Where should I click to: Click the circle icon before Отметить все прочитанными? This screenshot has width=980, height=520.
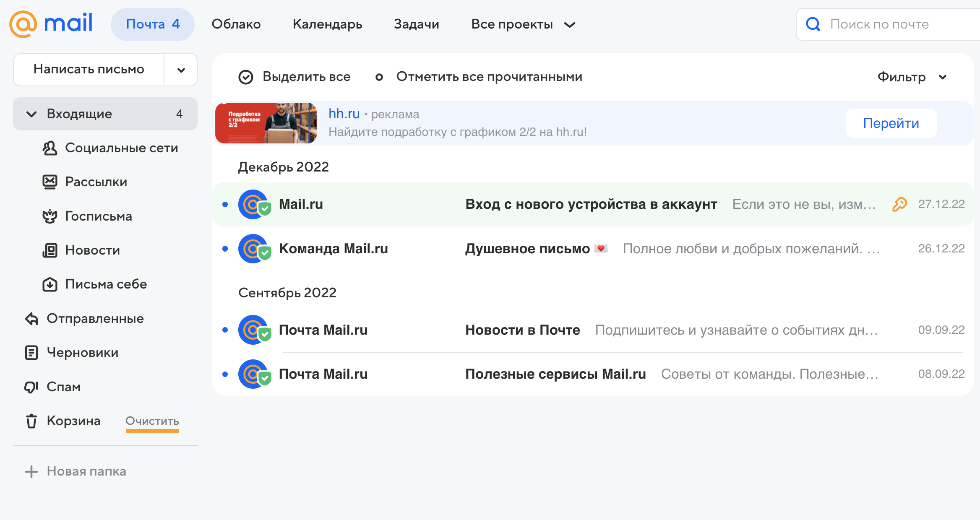click(379, 77)
